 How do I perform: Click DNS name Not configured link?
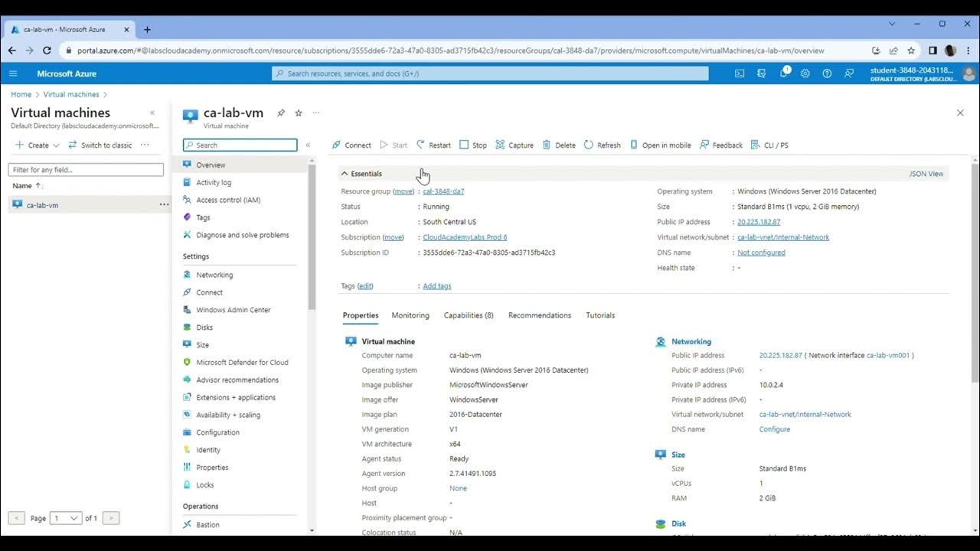pyautogui.click(x=761, y=253)
